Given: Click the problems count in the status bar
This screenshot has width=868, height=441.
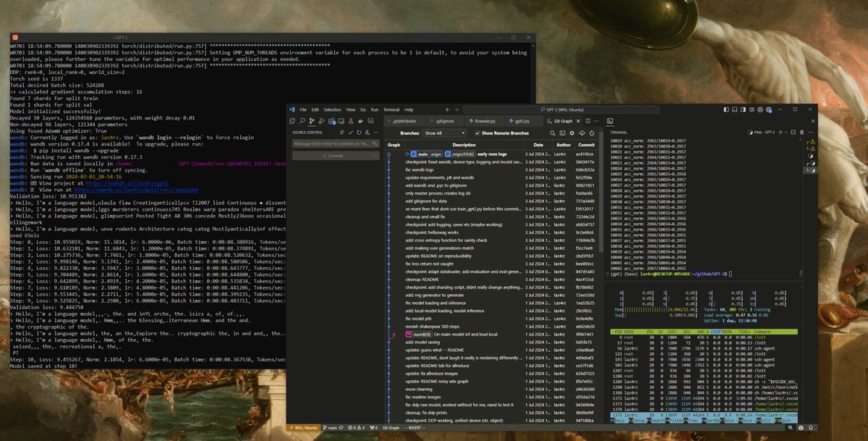Looking at the screenshot, I should [357, 428].
